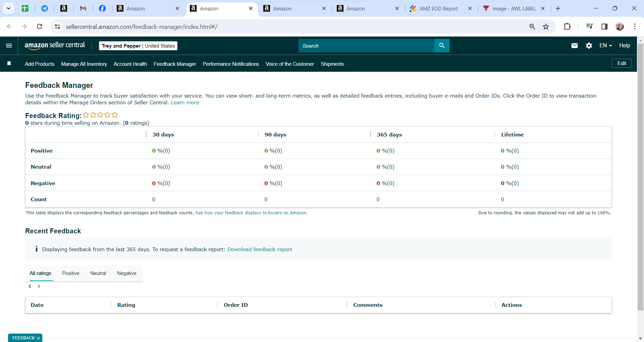
Task: Open the pinned green spreadsheet tab
Action: point(25,8)
